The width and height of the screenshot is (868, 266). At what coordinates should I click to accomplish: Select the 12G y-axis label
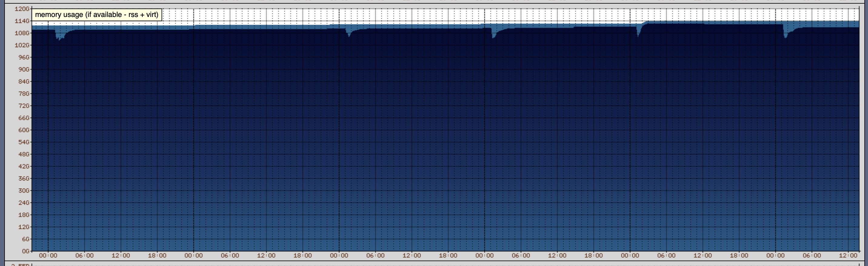[x=24, y=227]
